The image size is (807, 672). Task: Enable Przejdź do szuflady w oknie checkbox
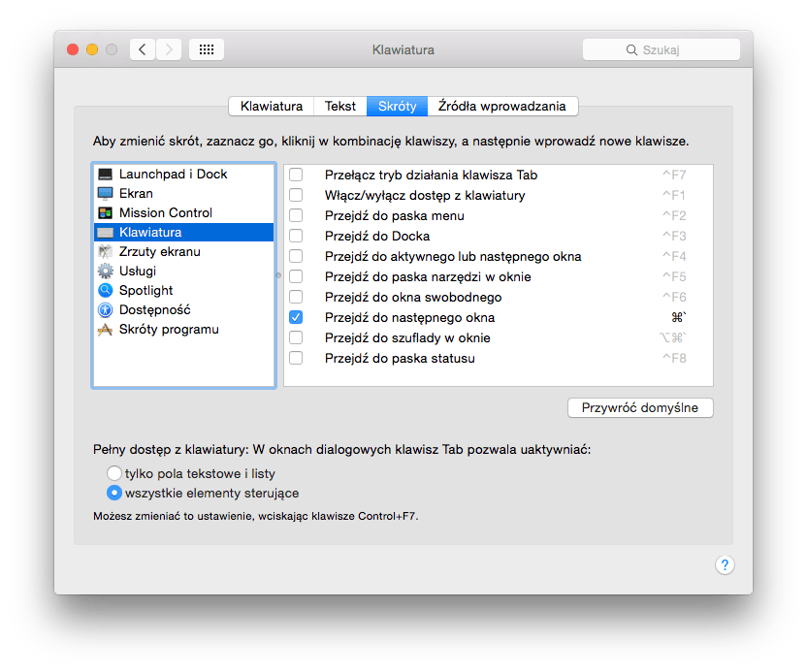[296, 337]
